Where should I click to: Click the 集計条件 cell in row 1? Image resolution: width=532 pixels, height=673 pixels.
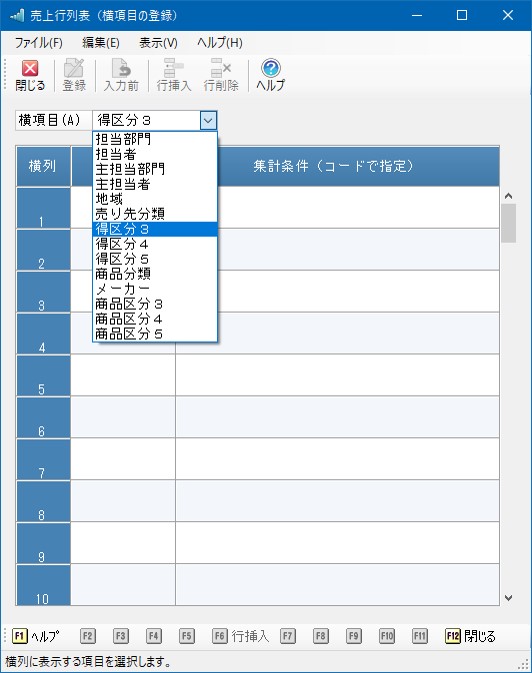click(x=359, y=208)
